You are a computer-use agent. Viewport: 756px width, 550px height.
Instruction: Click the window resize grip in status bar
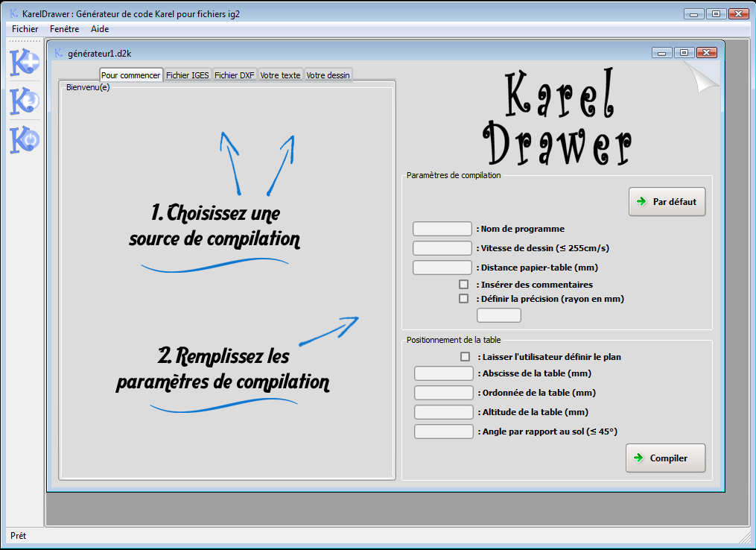pyautogui.click(x=746, y=537)
